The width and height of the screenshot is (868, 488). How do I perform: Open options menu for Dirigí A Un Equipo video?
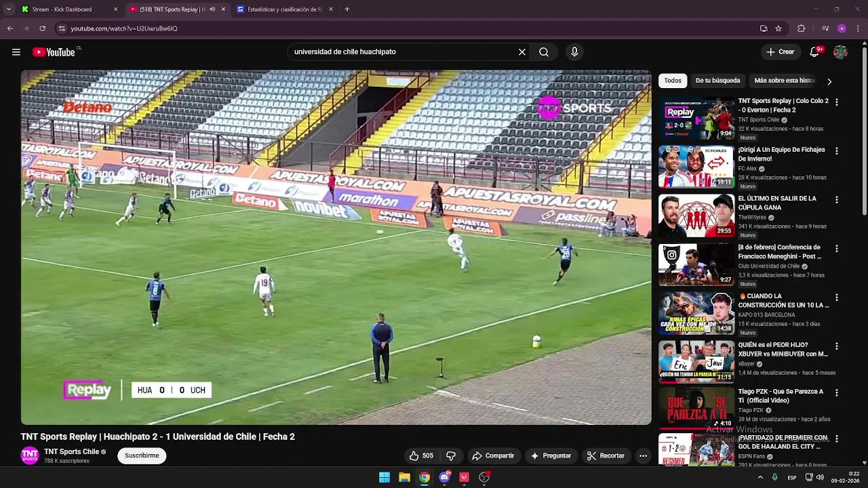pyautogui.click(x=836, y=150)
